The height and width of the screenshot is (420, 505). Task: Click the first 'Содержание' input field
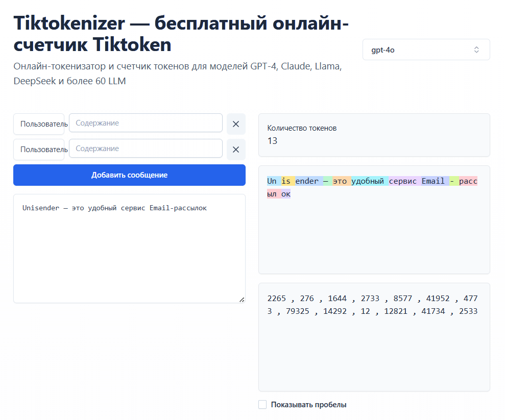[146, 123]
